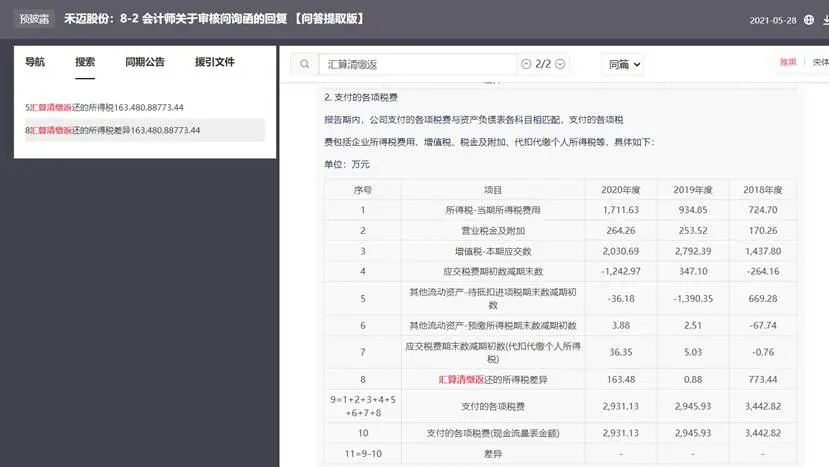
Task: Select the 搜索 tab
Action: 85,62
